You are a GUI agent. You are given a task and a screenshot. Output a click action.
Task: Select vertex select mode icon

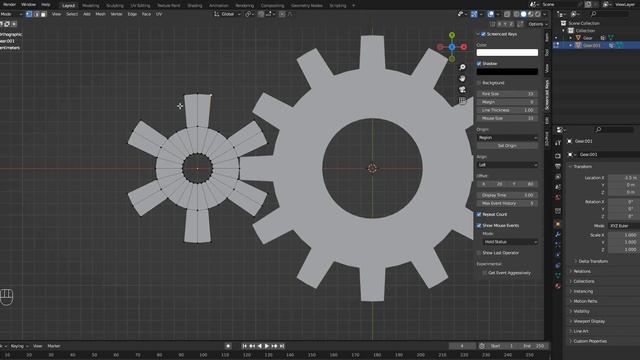(29, 14)
